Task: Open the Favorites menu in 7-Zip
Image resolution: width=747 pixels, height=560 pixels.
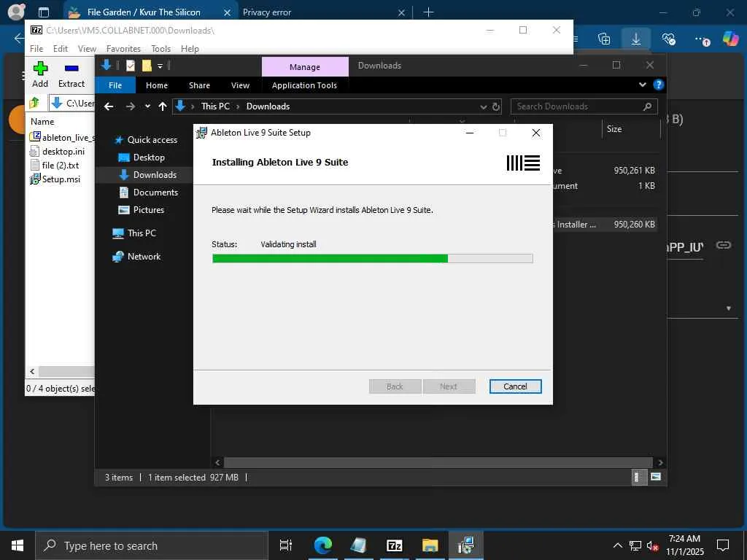Action: [123, 49]
